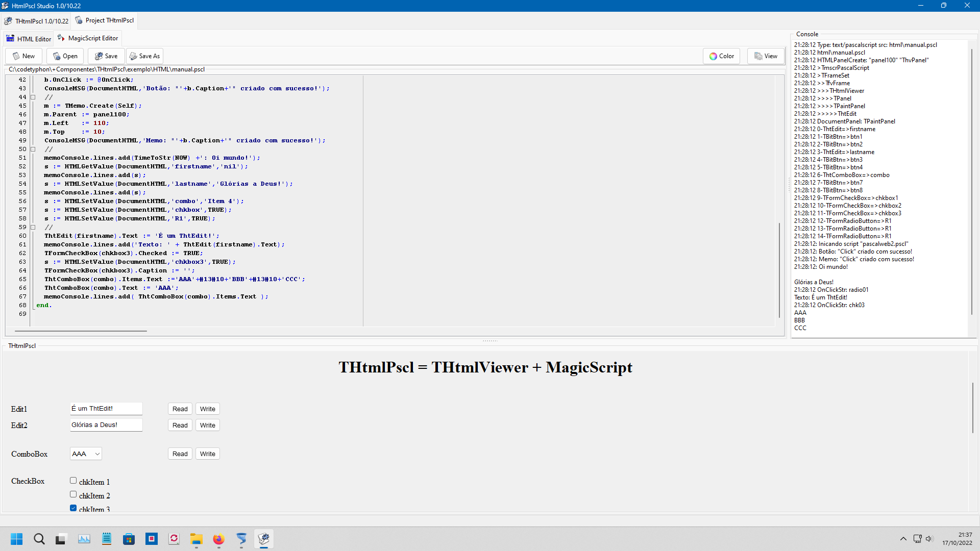Click the Save As button
This screenshot has width=980, height=551.
tap(144, 56)
